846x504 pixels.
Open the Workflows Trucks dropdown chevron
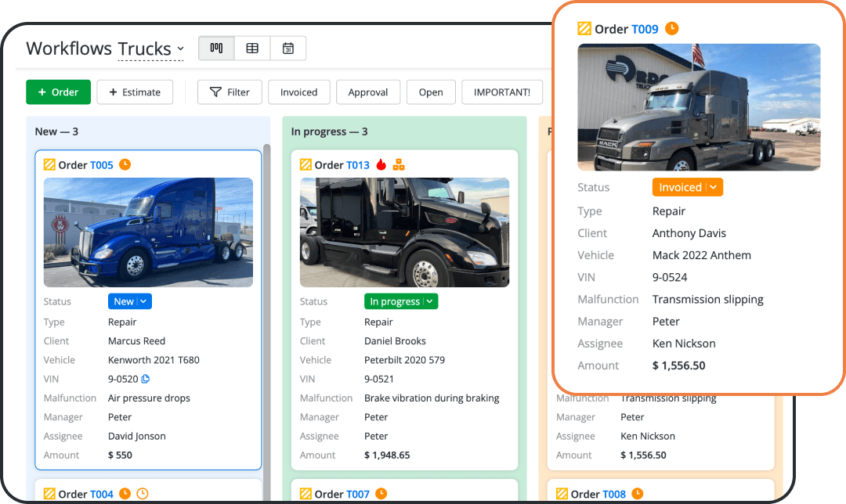180,49
